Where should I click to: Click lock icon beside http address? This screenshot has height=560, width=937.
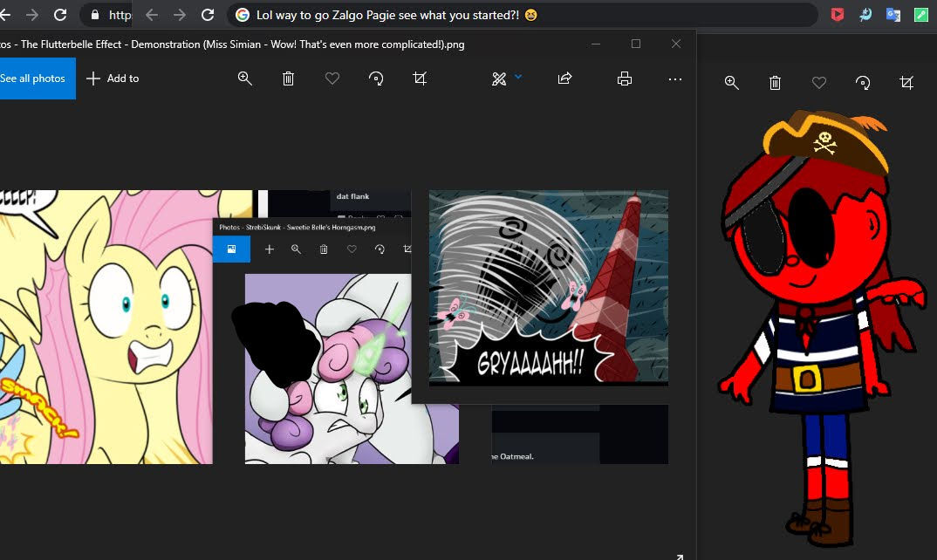[95, 15]
